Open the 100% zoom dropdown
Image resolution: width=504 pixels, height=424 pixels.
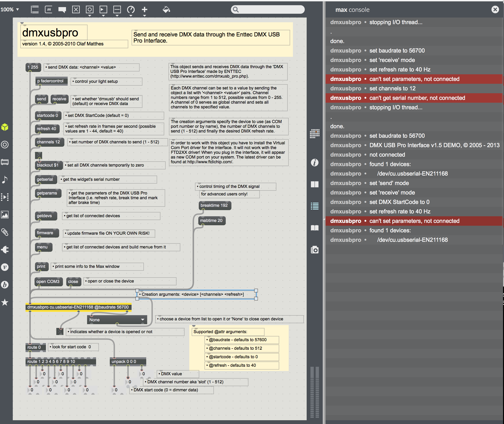point(10,10)
